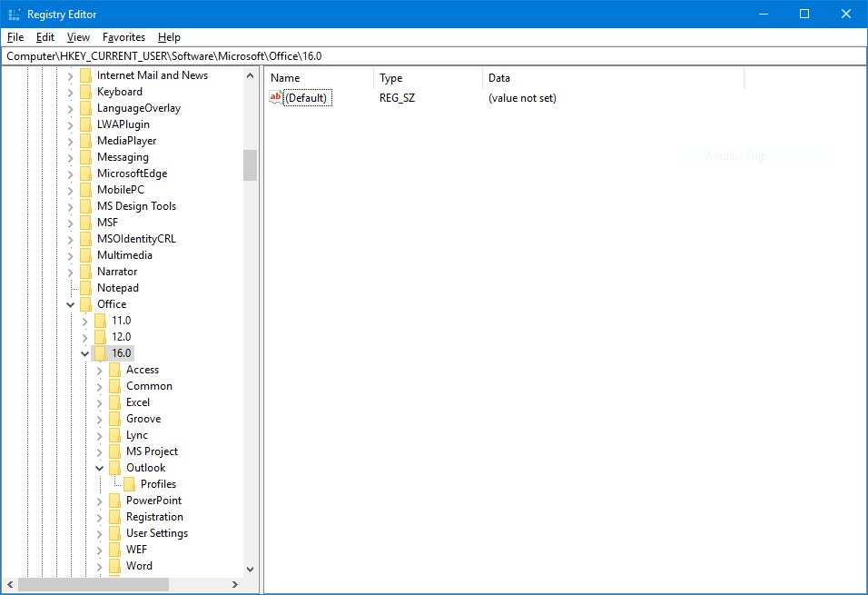Open the Help menu
The image size is (868, 595).
coord(169,37)
